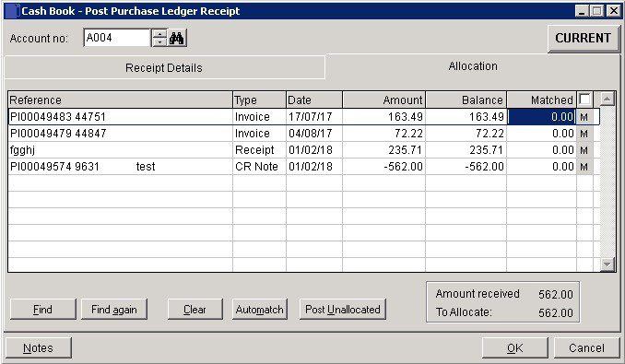This screenshot has width=625, height=364.
Task: Click the Matched value for CR Note PI00049574
Action: [541, 167]
